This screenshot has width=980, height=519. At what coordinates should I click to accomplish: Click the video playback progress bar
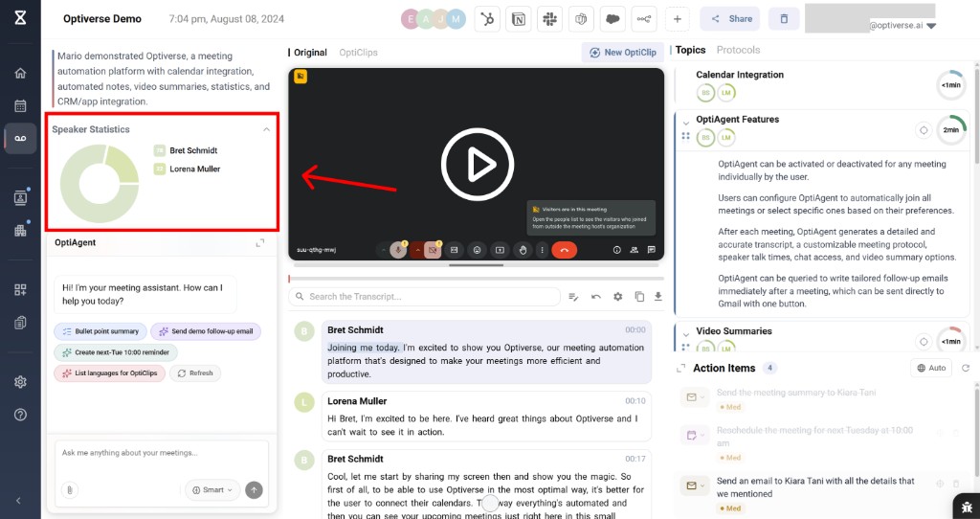coord(476,279)
